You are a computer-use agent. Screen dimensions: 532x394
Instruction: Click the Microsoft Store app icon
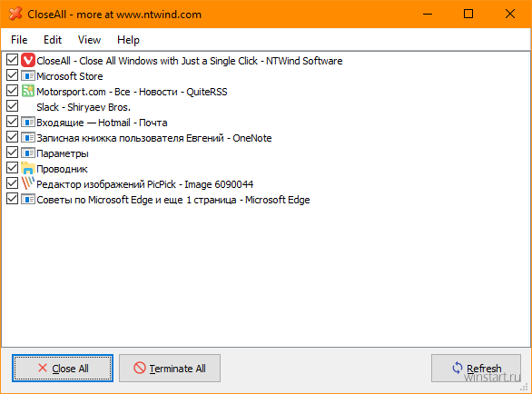28,75
